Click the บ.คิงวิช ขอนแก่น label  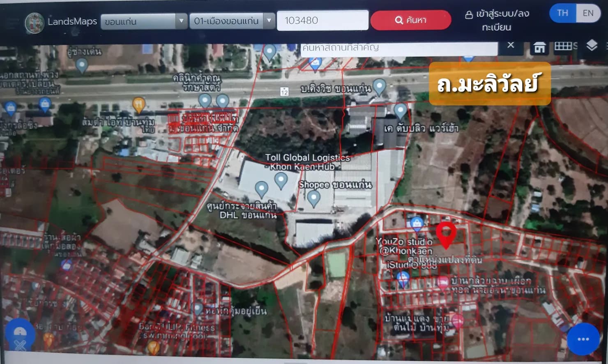point(335,88)
